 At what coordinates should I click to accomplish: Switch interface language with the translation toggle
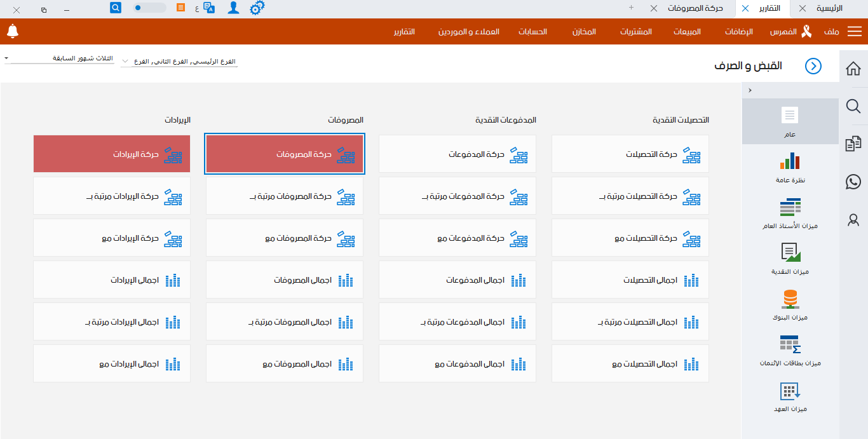(x=210, y=8)
